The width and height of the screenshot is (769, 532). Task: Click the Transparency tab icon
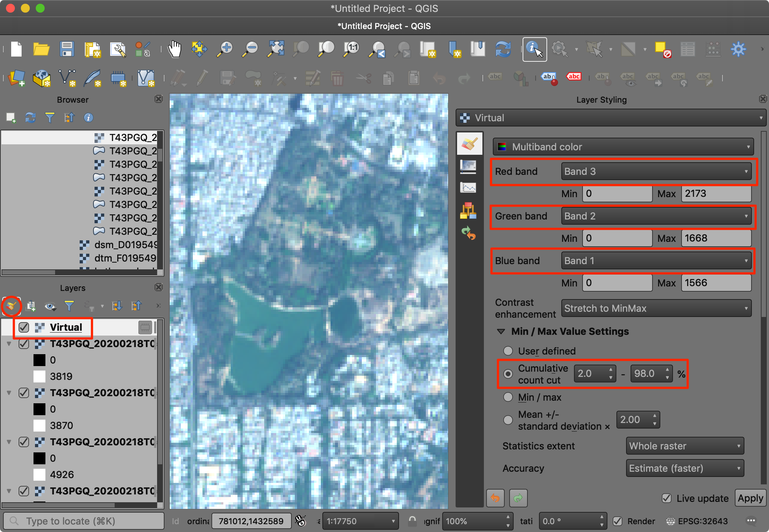[x=468, y=166]
